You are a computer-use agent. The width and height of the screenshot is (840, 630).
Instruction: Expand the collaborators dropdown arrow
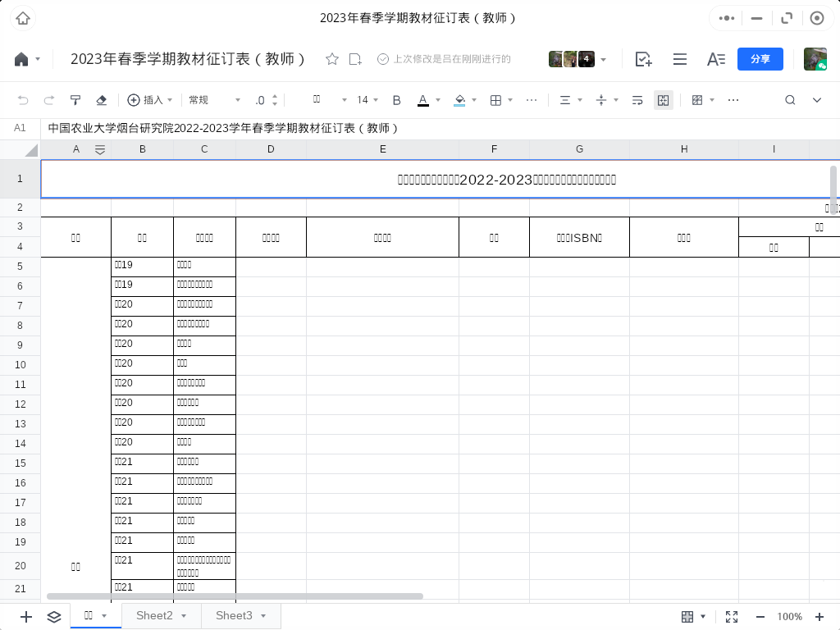(604, 59)
